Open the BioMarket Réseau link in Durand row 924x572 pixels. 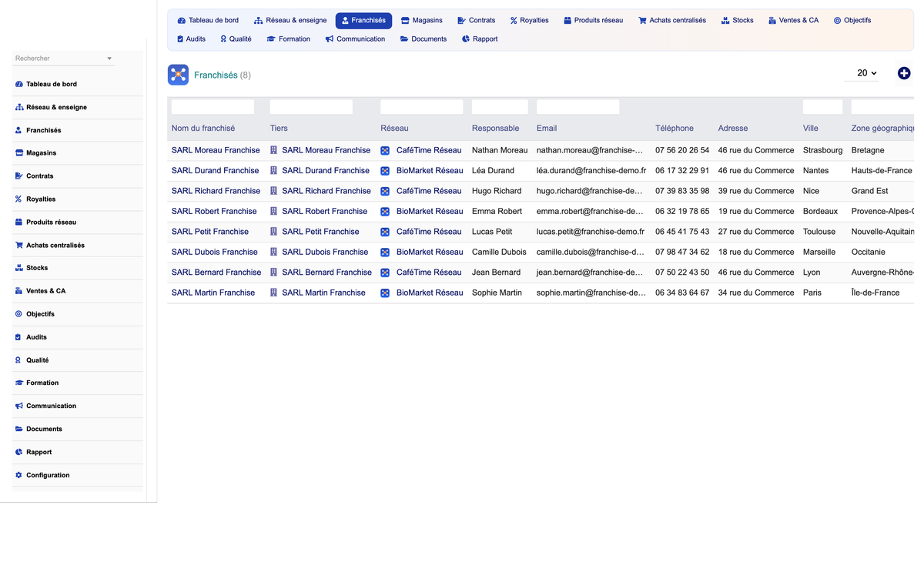[430, 170]
